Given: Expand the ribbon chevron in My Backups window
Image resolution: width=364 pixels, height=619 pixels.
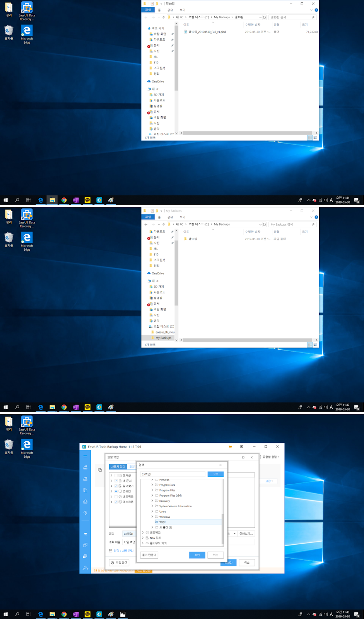Looking at the screenshot, I should click(x=311, y=217).
